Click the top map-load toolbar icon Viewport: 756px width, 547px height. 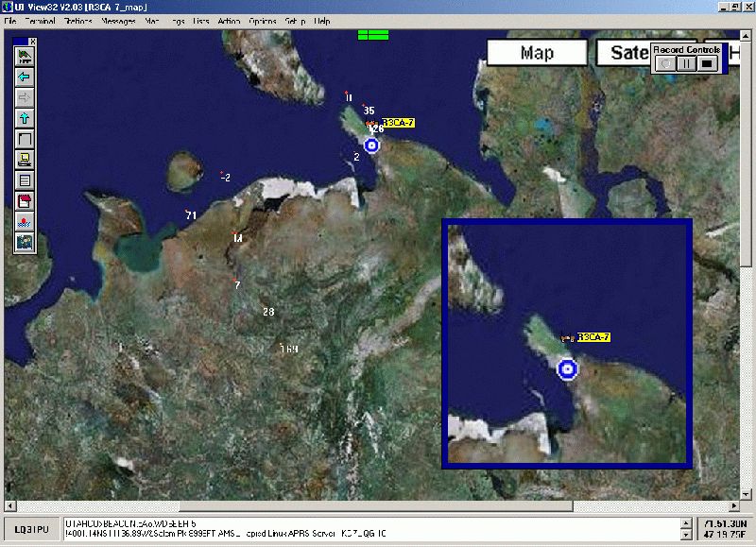(25, 57)
